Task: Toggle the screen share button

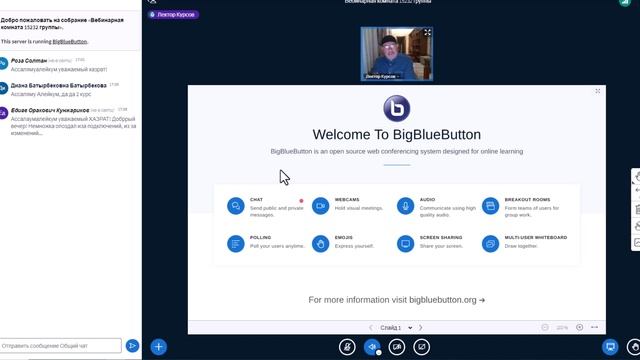Action: pyautogui.click(x=422, y=347)
